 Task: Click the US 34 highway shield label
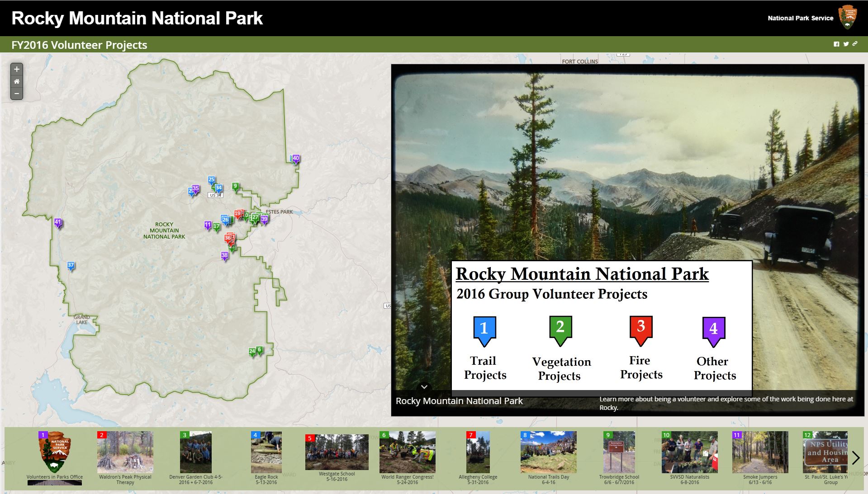click(x=215, y=195)
